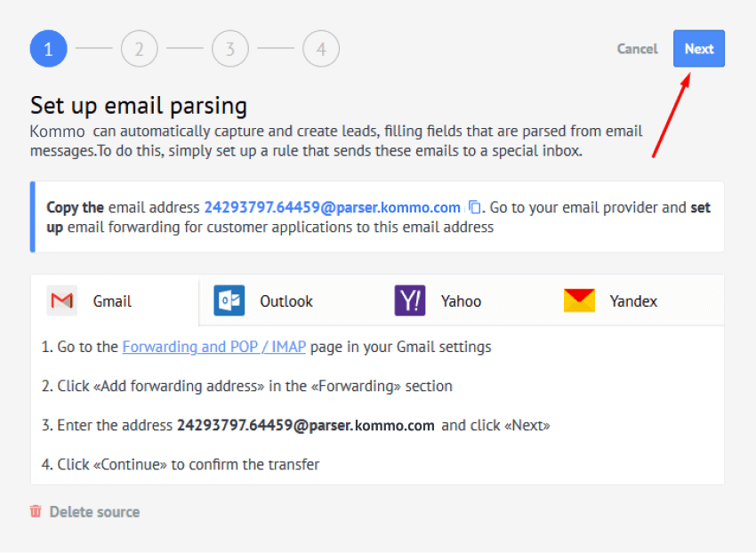Click the Yahoo logo icon
This screenshot has width=756, height=553.
click(x=410, y=301)
